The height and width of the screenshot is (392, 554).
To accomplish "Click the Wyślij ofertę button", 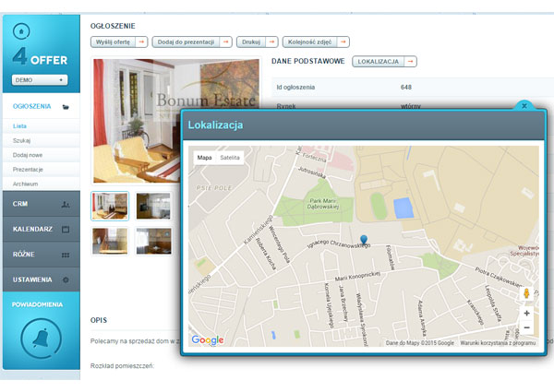I will 119,42.
